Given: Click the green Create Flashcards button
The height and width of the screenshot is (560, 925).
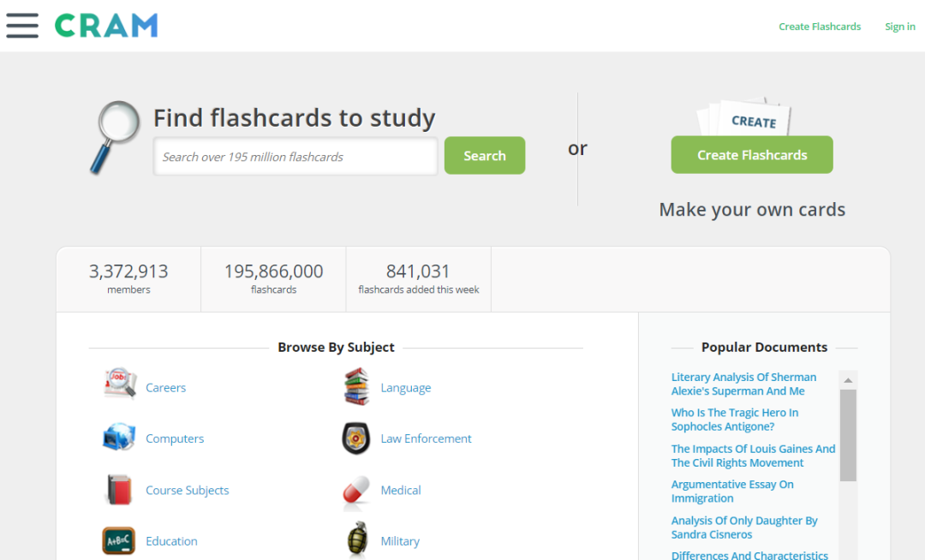Looking at the screenshot, I should pyautogui.click(x=752, y=155).
